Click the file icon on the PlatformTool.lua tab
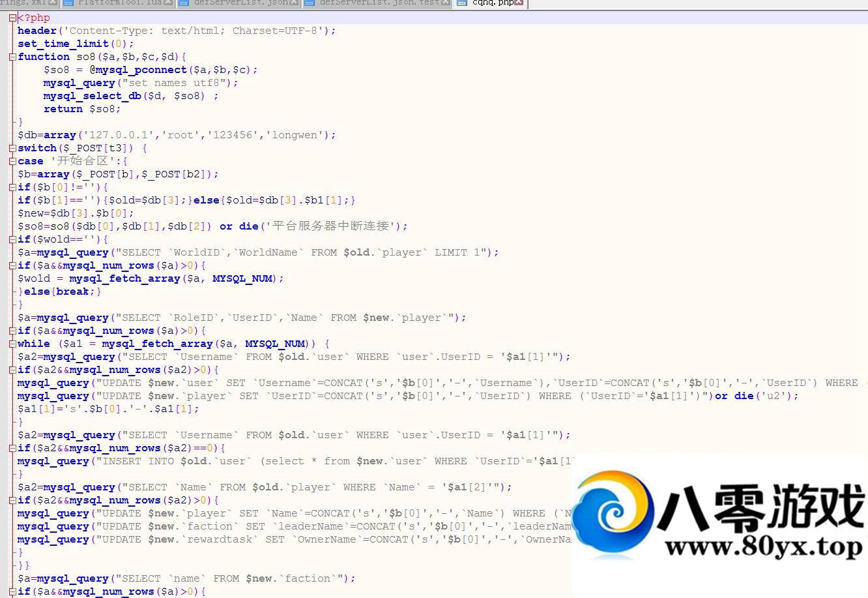This screenshot has height=598, width=868. [x=68, y=3]
